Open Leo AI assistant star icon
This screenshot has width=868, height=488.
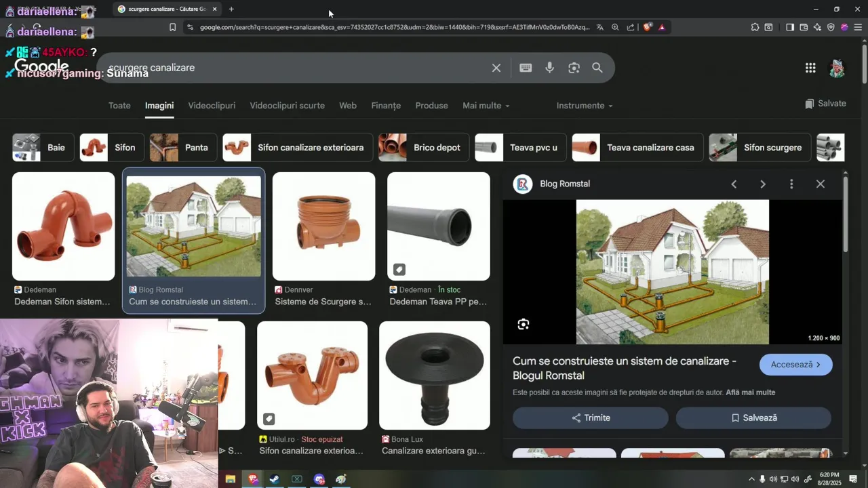click(817, 27)
